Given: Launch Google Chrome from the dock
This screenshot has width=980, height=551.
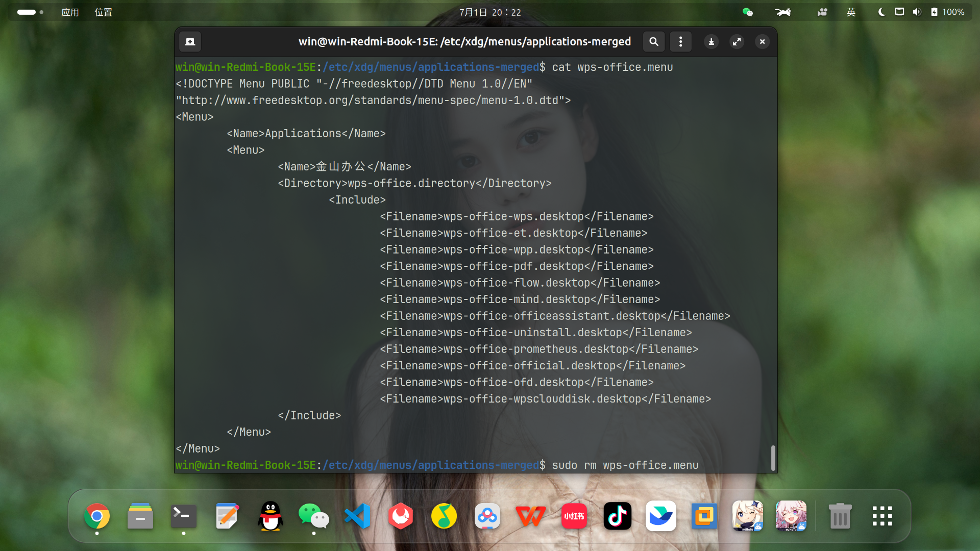Looking at the screenshot, I should point(97,516).
